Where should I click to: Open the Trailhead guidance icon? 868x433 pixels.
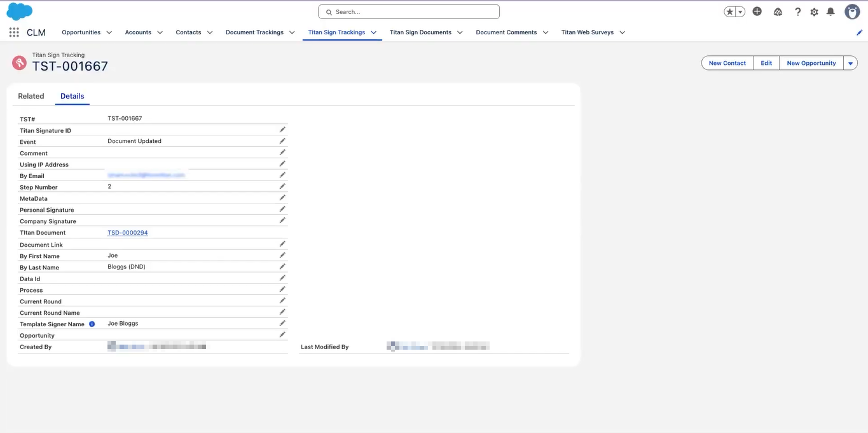[x=777, y=11]
